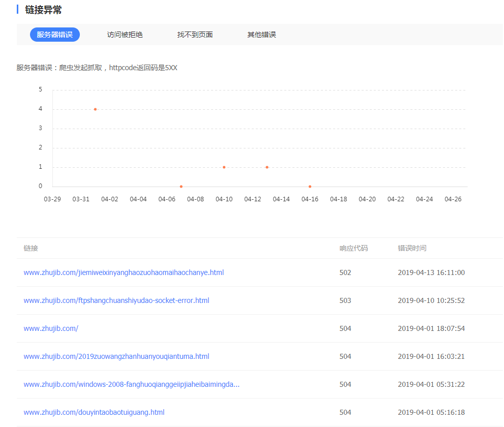Open the jiemiweixinyanghao link with 502 error
Image resolution: width=504 pixels, height=427 pixels.
[124, 272]
